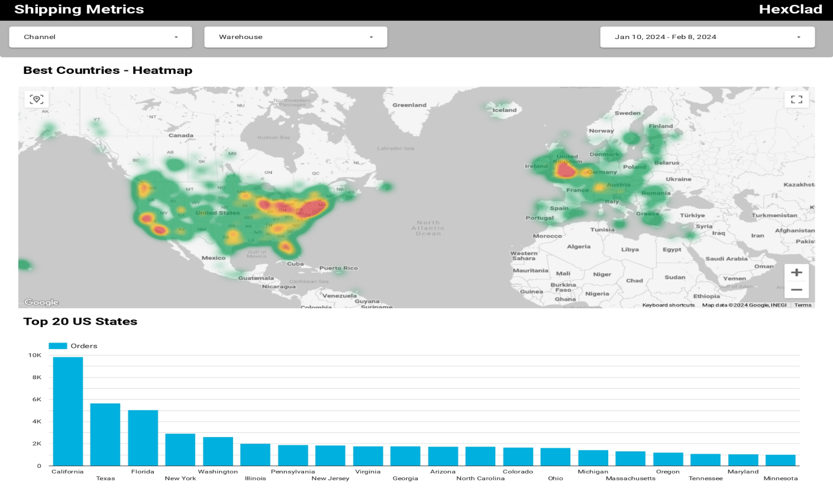Select the Minnesota bar in chart
833x504 pixels.
780,460
